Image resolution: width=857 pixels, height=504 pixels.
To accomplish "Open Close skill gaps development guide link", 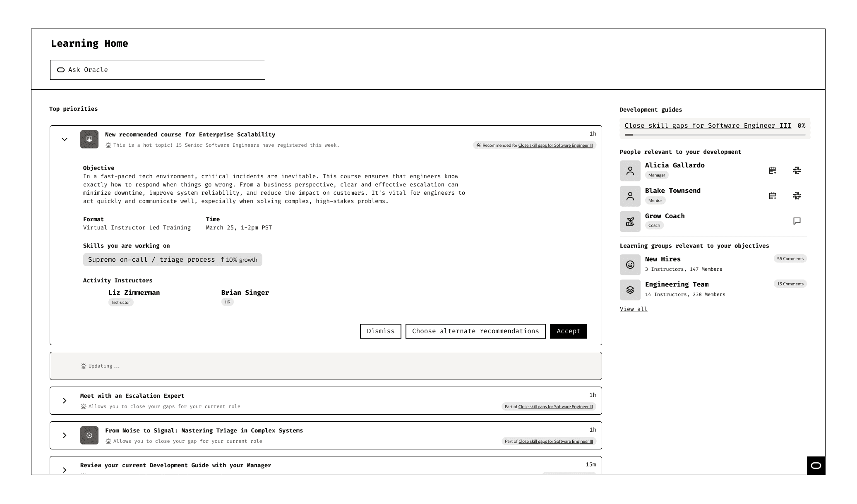I will point(707,126).
